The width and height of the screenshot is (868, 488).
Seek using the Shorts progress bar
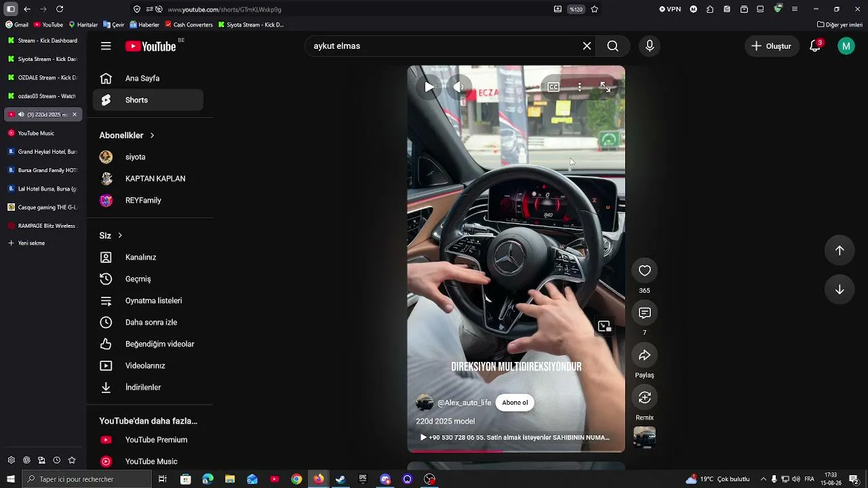click(x=516, y=451)
